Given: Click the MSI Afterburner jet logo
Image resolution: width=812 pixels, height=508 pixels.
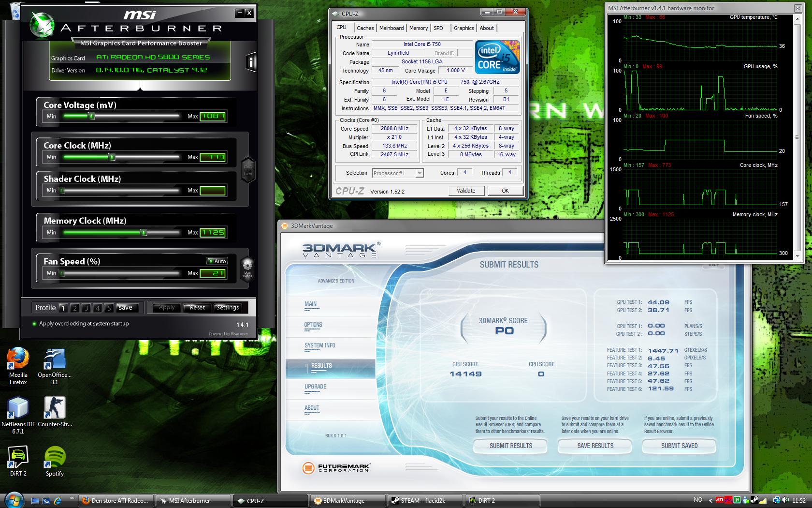Looking at the screenshot, I should (42, 25).
